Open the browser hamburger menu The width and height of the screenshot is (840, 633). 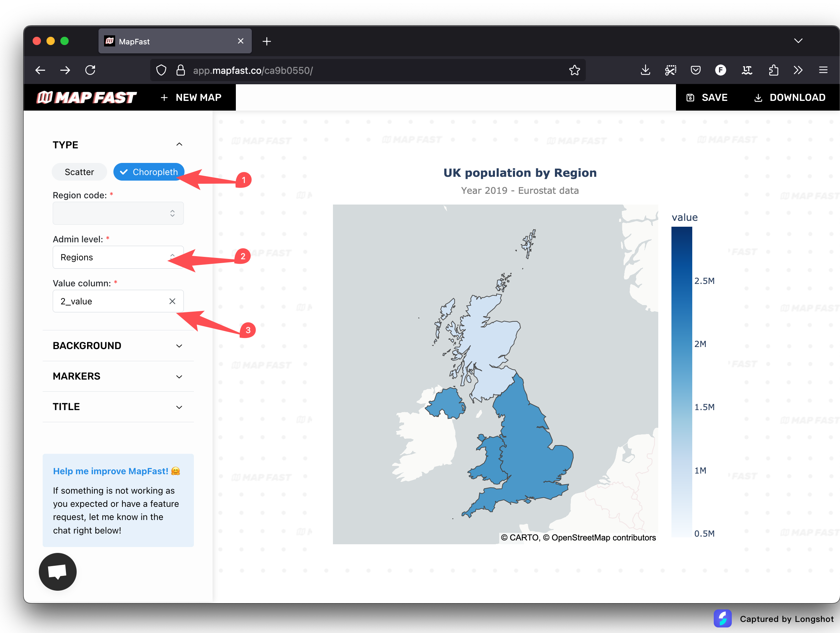823,70
